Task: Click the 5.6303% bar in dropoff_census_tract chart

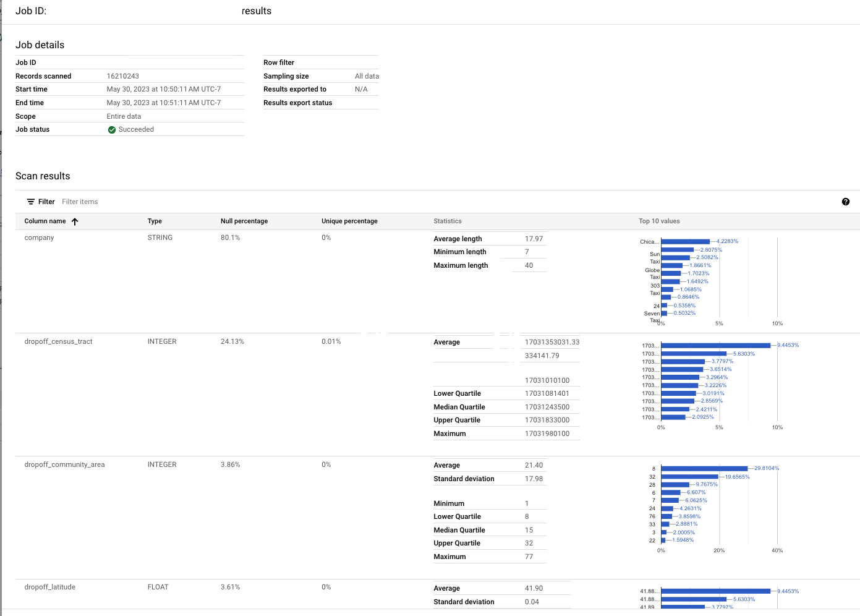Action: pyautogui.click(x=694, y=354)
